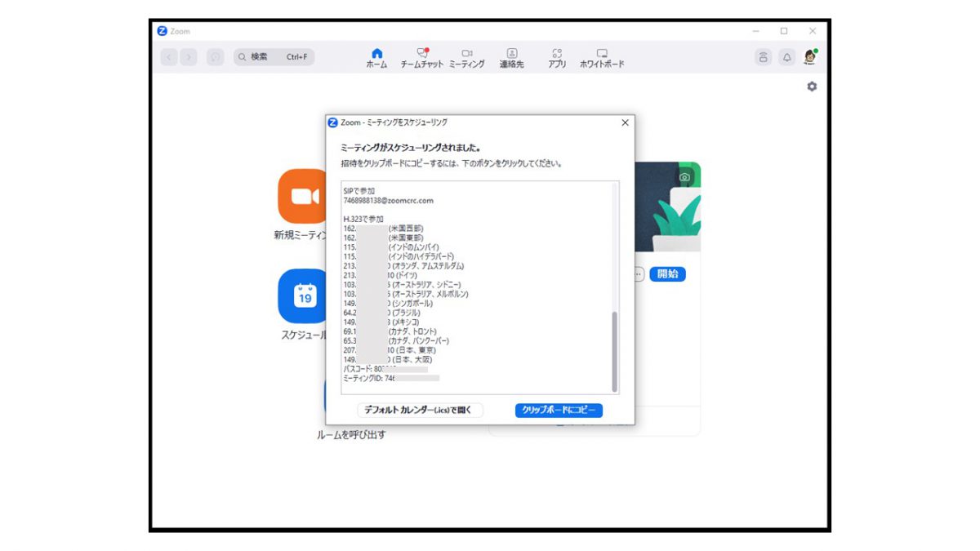Open the 連絡先 (Contacts) tab
980x551 pixels.
click(511, 57)
